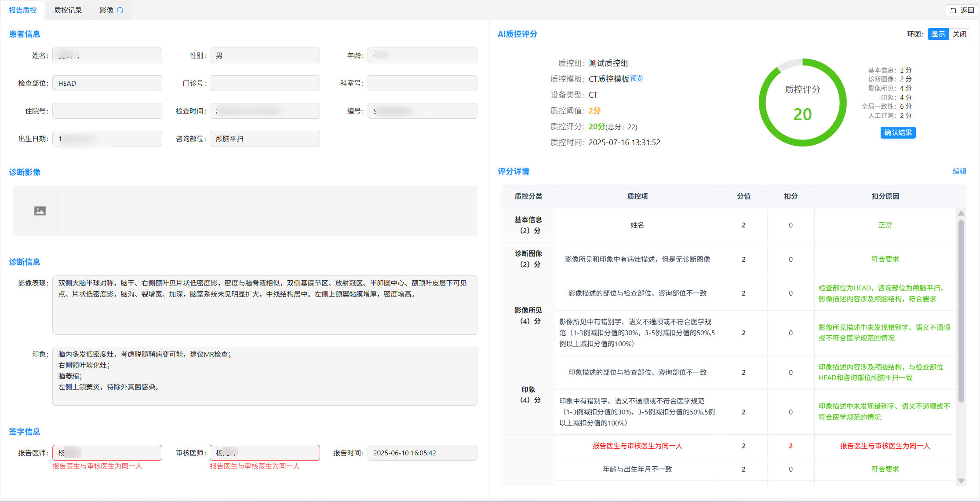Open the 报告质控 tab
The width and height of the screenshot is (980, 502).
point(23,10)
